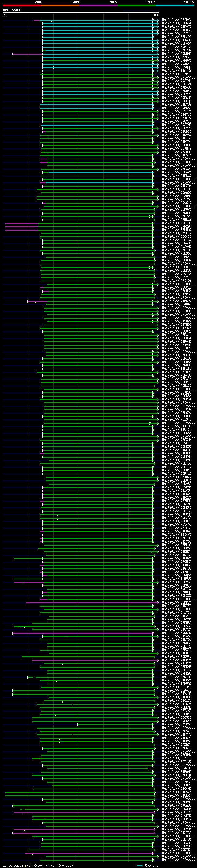Click the UniRef100_B6U6S4 hit label
This screenshot has width=197, height=868.
pos(176,23)
